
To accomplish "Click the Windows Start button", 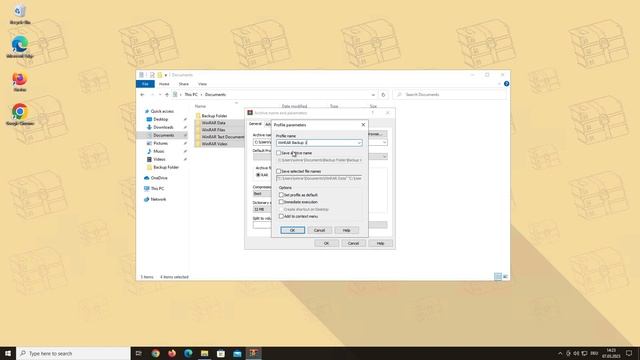I will point(8,353).
